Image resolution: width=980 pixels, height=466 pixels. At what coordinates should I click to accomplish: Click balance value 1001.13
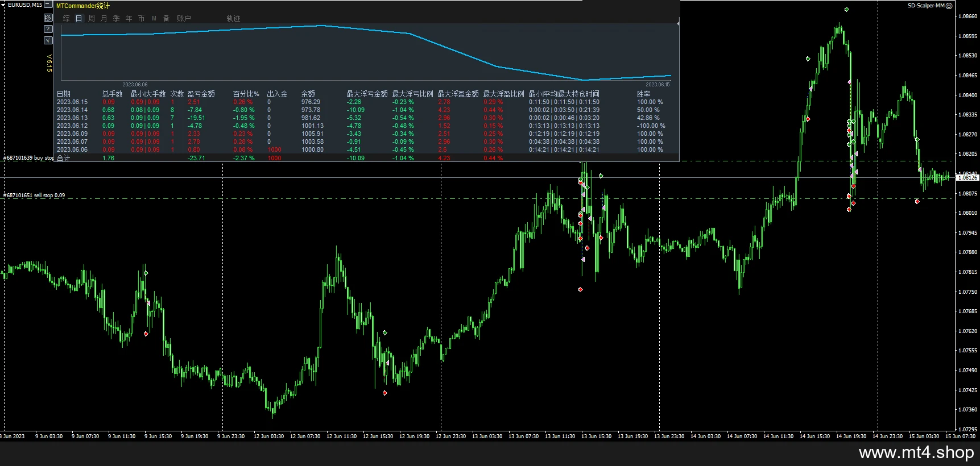pyautogui.click(x=312, y=126)
